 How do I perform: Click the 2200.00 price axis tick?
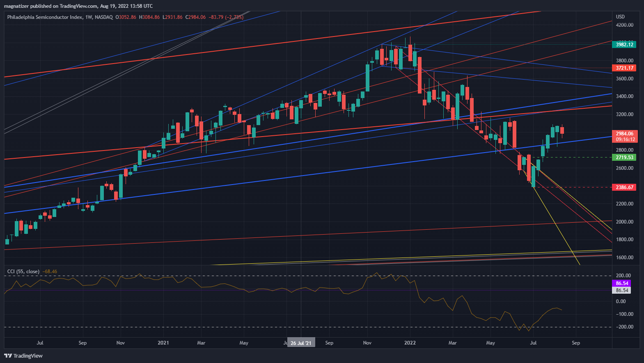point(624,204)
